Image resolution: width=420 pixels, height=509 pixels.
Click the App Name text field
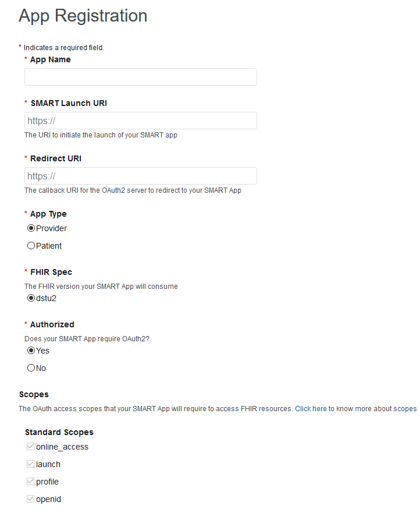140,77
